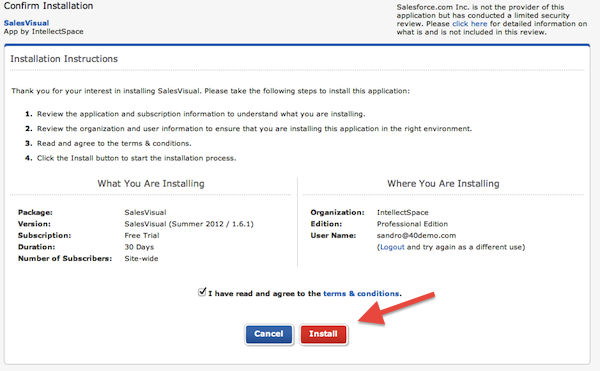Click 'What You Are Installing' heading
Image resolution: width=600 pixels, height=371 pixels.
pos(151,184)
